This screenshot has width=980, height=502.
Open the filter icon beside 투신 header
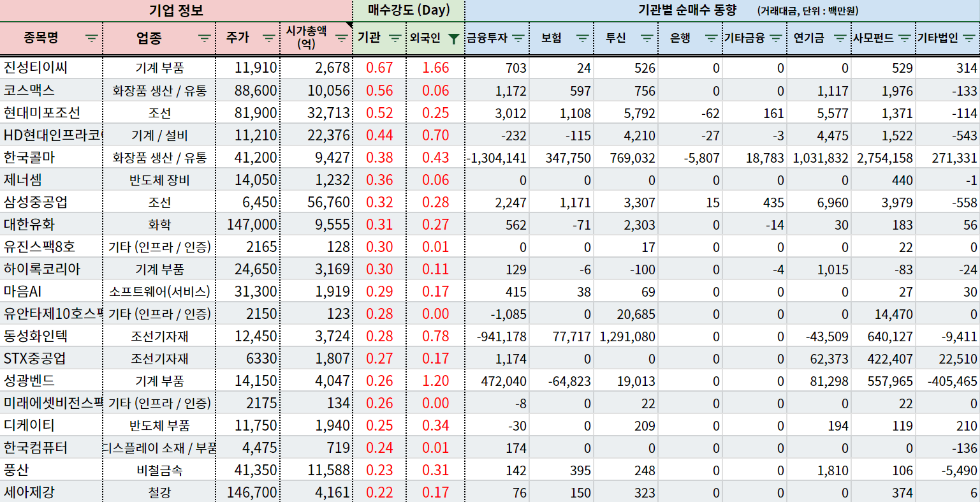click(x=647, y=38)
